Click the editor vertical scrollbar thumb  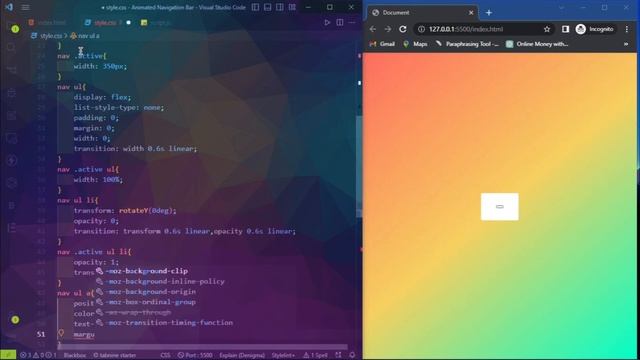pos(359,167)
